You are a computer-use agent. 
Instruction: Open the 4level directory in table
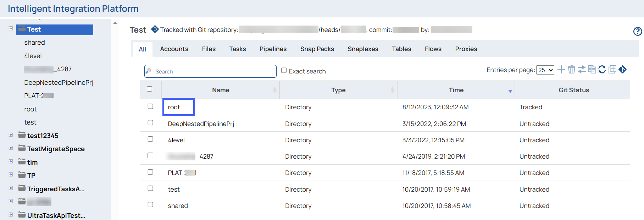(x=176, y=140)
